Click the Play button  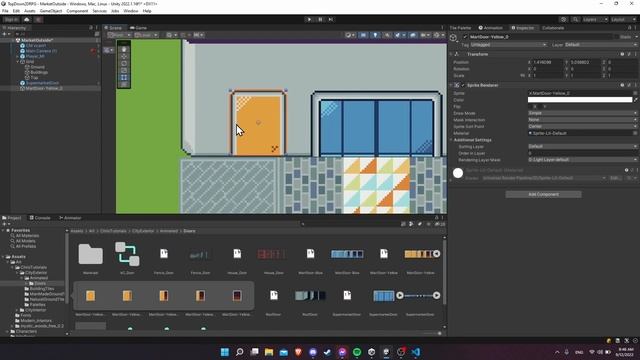coord(309,19)
